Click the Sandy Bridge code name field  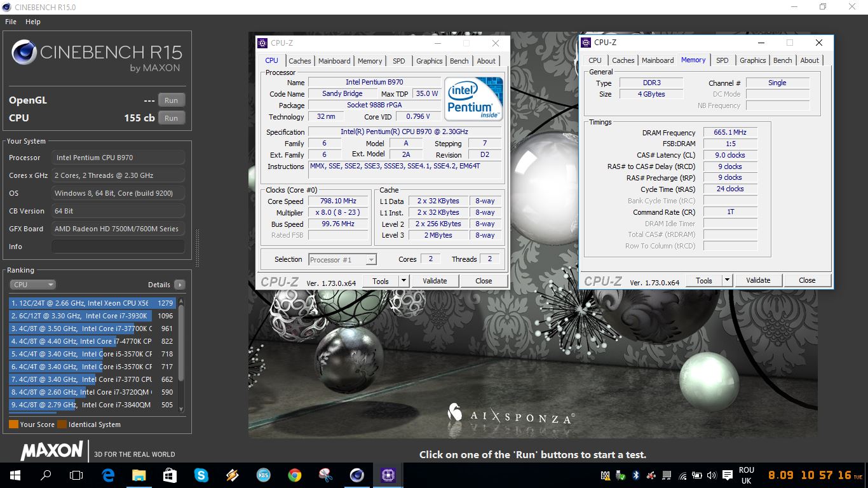click(342, 93)
